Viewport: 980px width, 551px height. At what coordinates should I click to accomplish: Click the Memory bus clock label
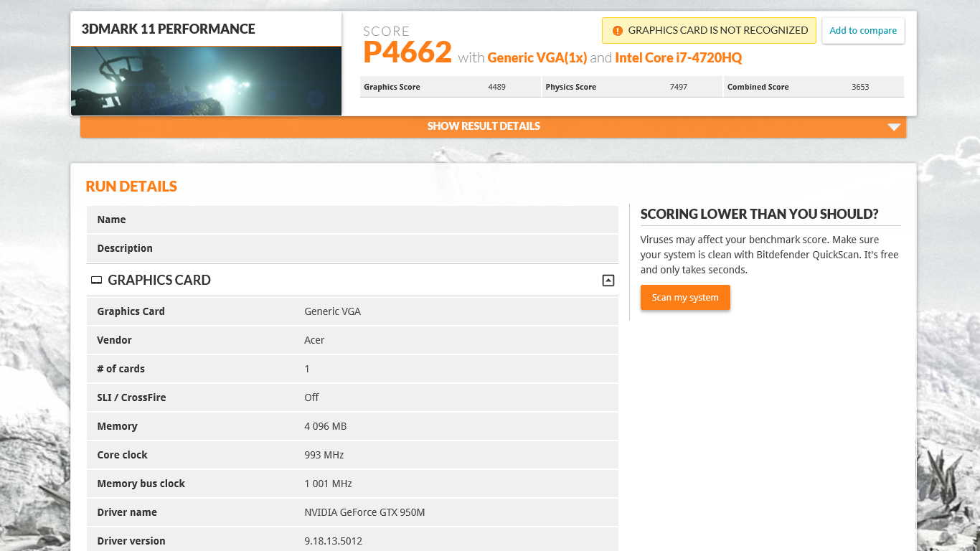(141, 484)
